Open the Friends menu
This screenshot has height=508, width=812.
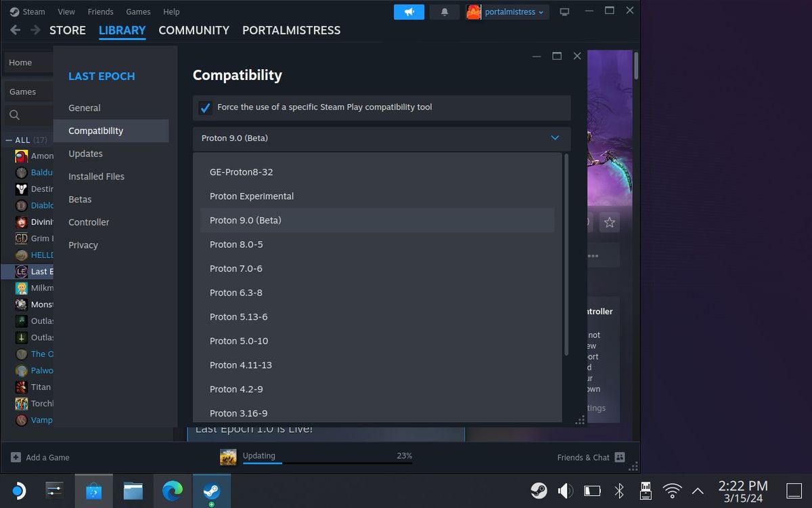point(101,12)
